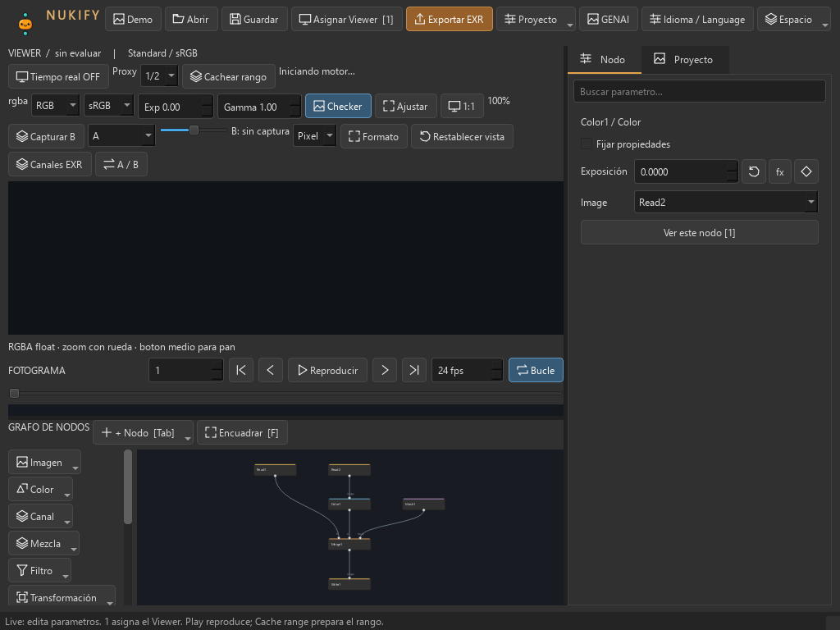
Task: Select the Merge1 node in graph
Action: point(349,544)
